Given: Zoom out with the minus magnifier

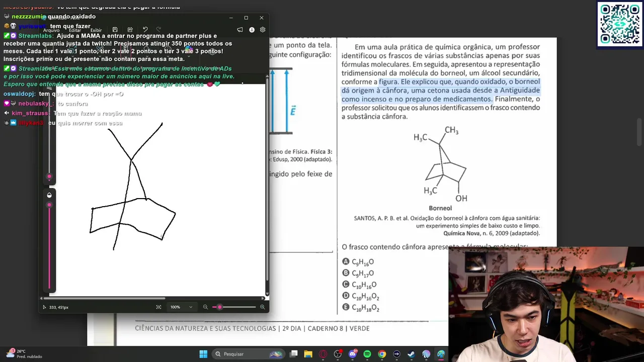Looking at the screenshot, I should tap(205, 307).
